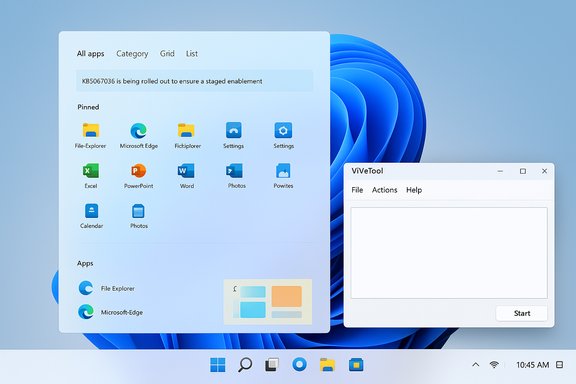Launch Excel from the Pinned apps

coord(91,171)
